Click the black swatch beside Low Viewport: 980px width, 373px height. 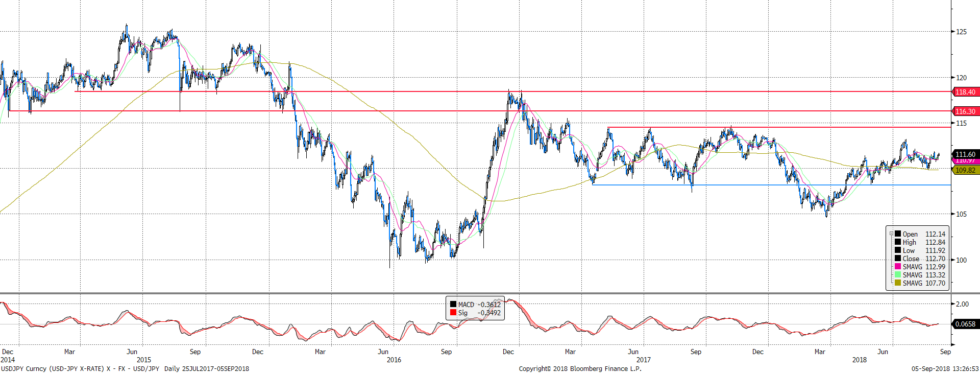[x=898, y=250]
